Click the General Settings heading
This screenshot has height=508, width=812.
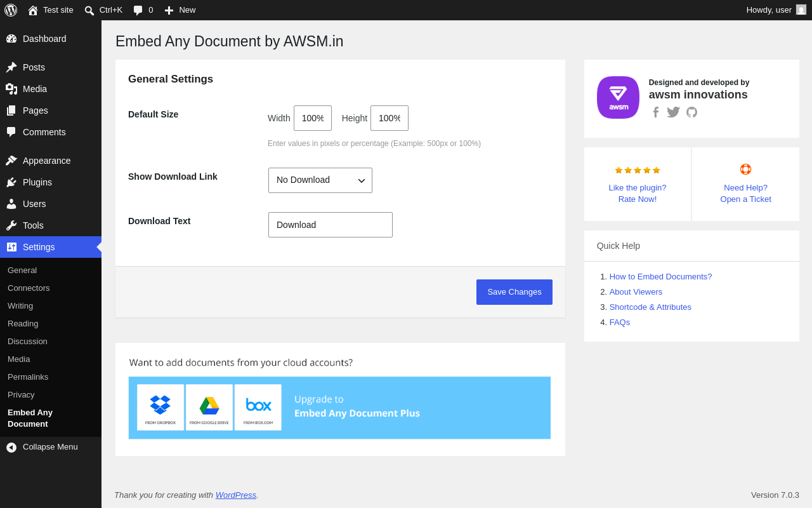171,79
